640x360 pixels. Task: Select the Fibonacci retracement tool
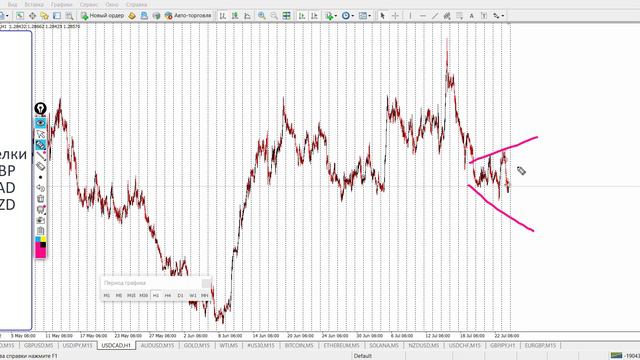click(x=460, y=16)
